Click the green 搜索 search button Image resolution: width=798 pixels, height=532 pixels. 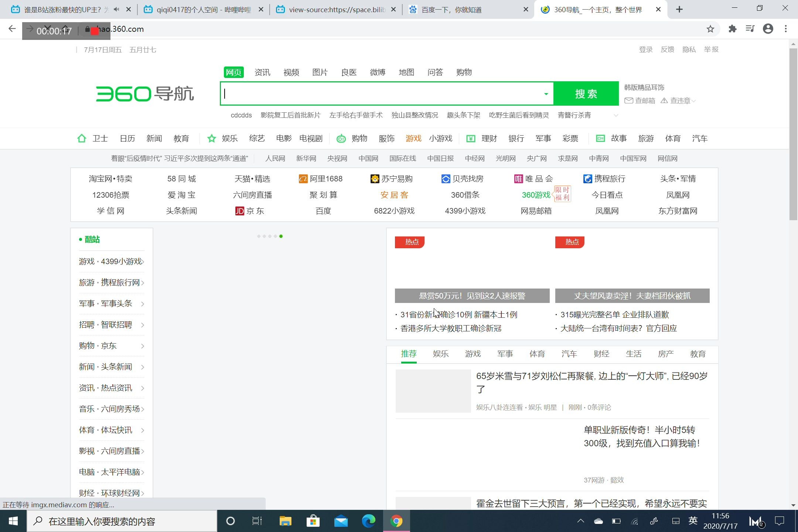(x=586, y=93)
